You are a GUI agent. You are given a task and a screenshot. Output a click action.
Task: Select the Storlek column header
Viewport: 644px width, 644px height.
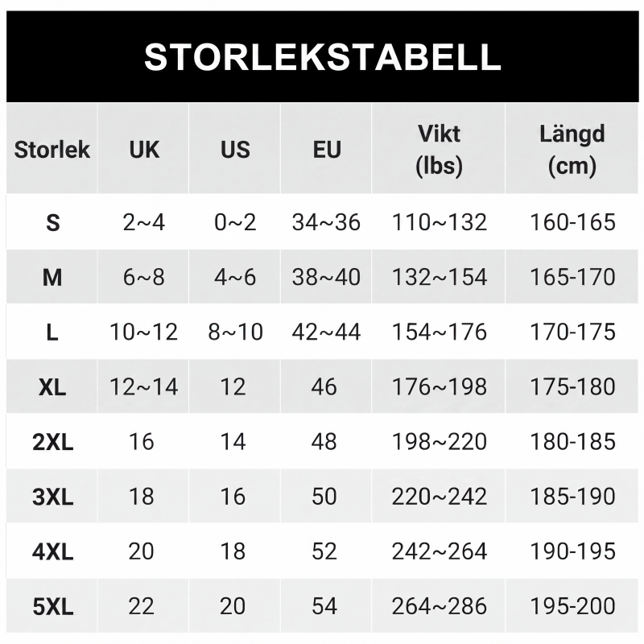[52, 149]
